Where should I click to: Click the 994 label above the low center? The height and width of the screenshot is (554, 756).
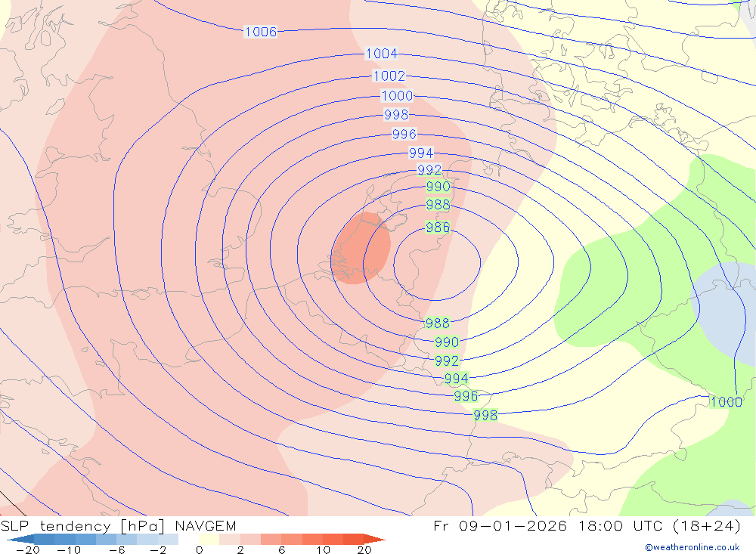[x=421, y=153]
